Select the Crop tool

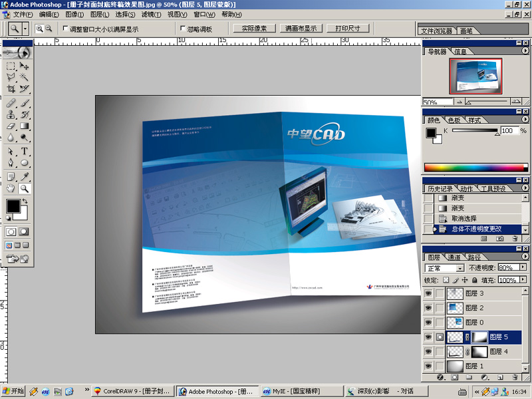coord(11,88)
